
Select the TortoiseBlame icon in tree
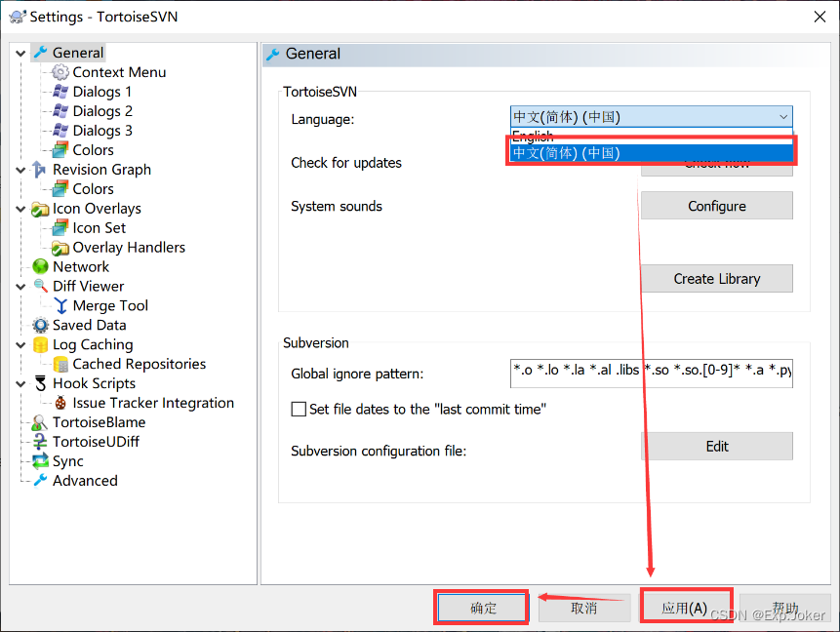click(x=40, y=423)
